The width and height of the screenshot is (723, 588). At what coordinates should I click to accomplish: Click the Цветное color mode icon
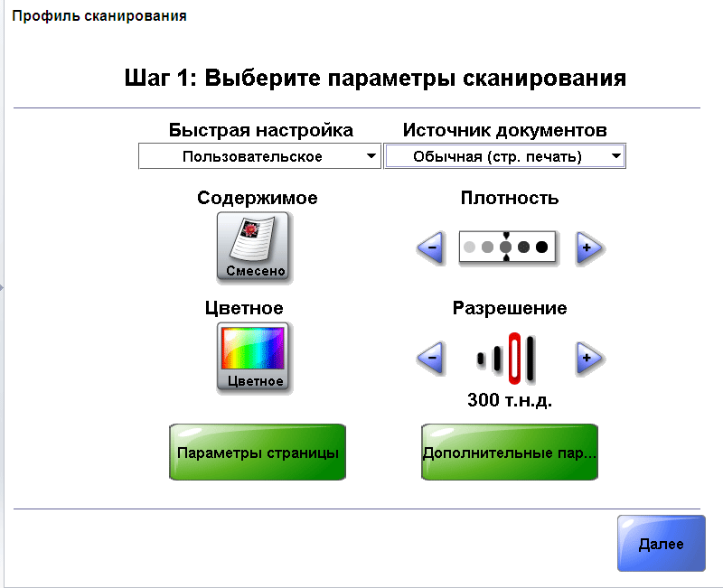pyautogui.click(x=253, y=357)
